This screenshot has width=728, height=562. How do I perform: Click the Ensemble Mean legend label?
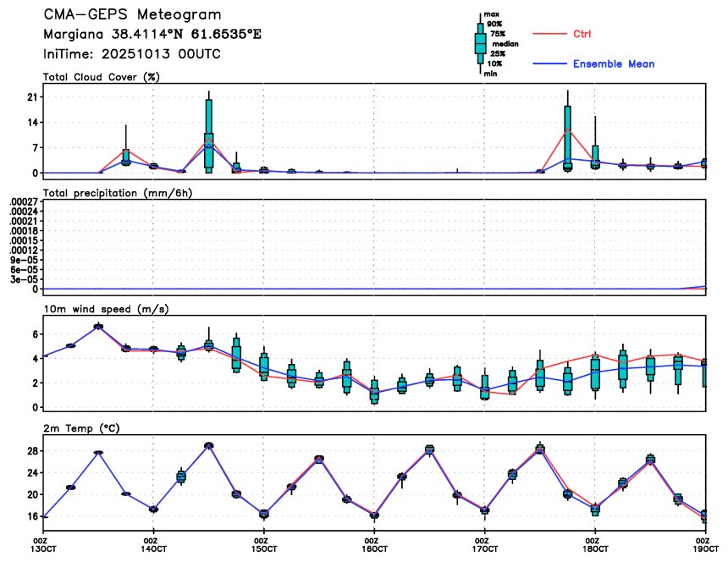(x=614, y=63)
